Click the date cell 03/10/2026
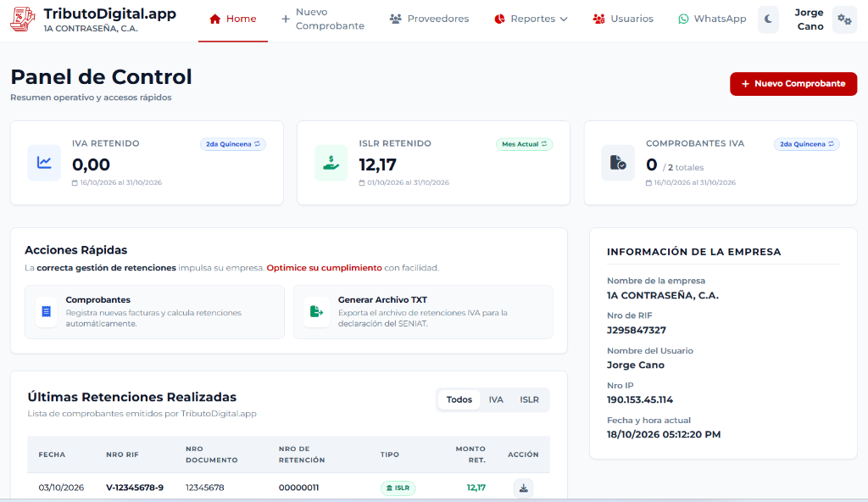This screenshot has height=502, width=868. click(61, 488)
